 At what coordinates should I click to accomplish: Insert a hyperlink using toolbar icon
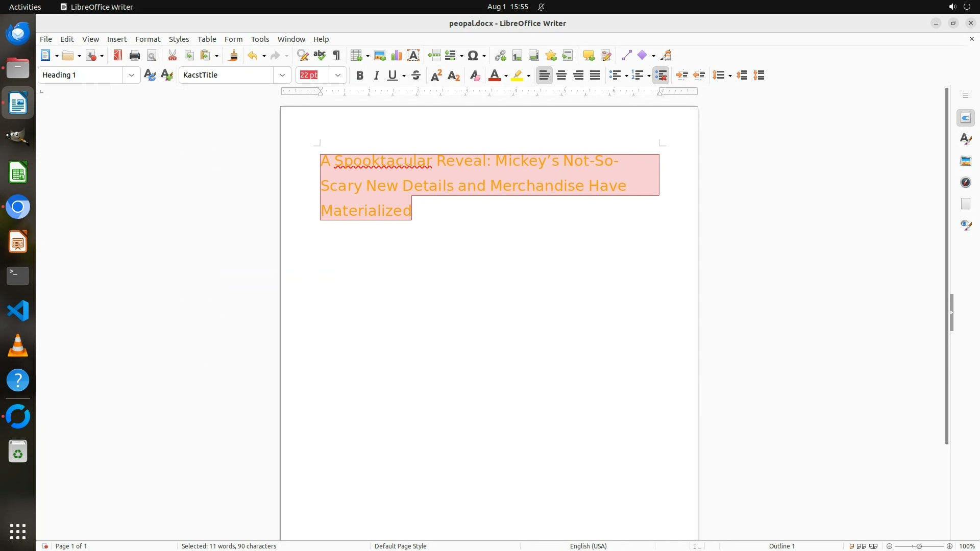click(x=500, y=56)
